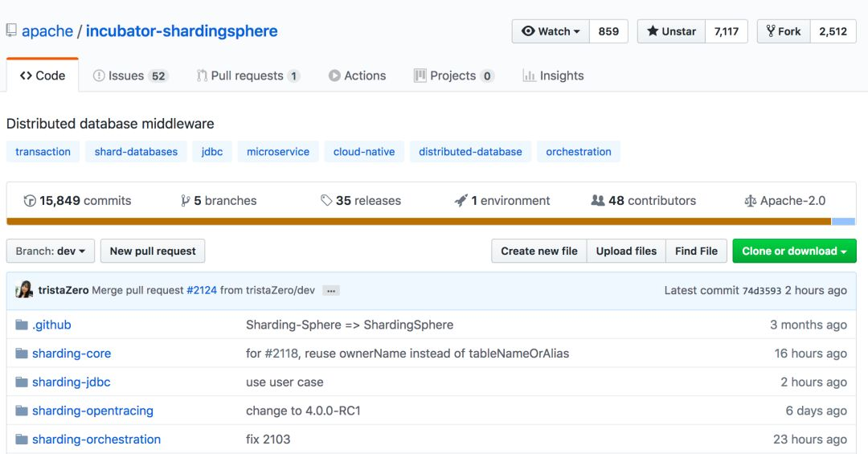The image size is (868, 454).
Task: Click the commits history icon
Action: (30, 201)
